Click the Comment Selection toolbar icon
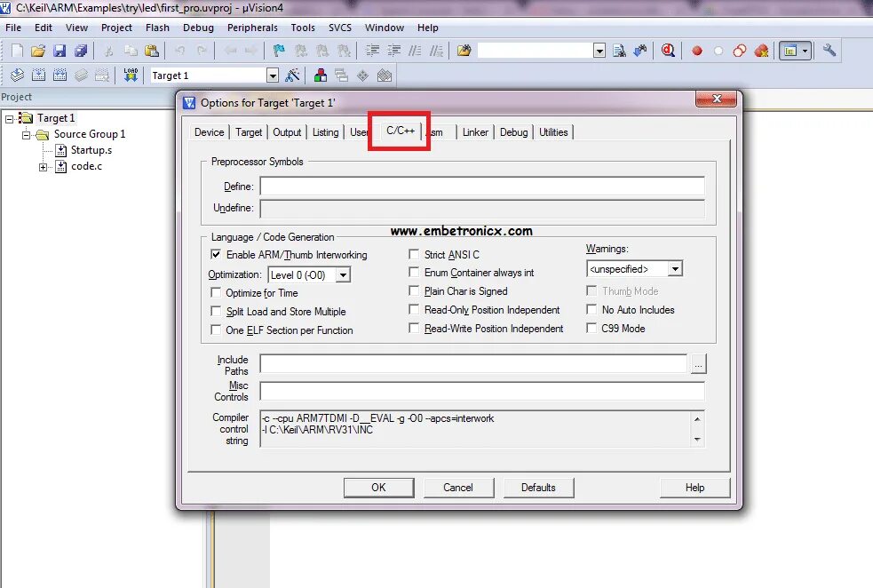This screenshot has height=588, width=873. [x=415, y=51]
